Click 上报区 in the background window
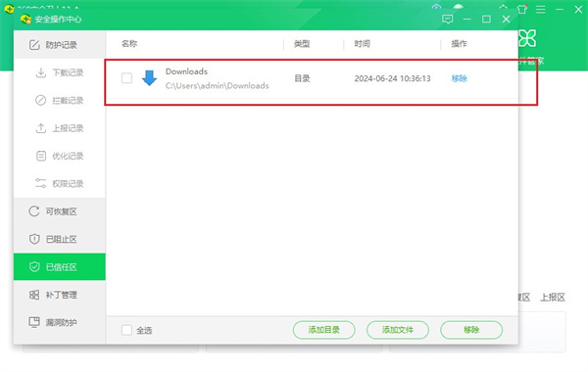 click(x=553, y=298)
